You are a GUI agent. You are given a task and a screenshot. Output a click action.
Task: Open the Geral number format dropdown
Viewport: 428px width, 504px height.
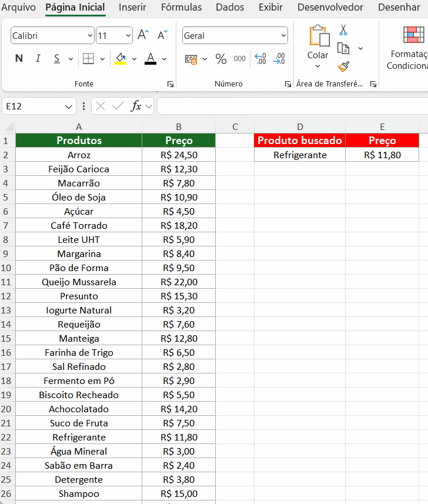pos(283,36)
